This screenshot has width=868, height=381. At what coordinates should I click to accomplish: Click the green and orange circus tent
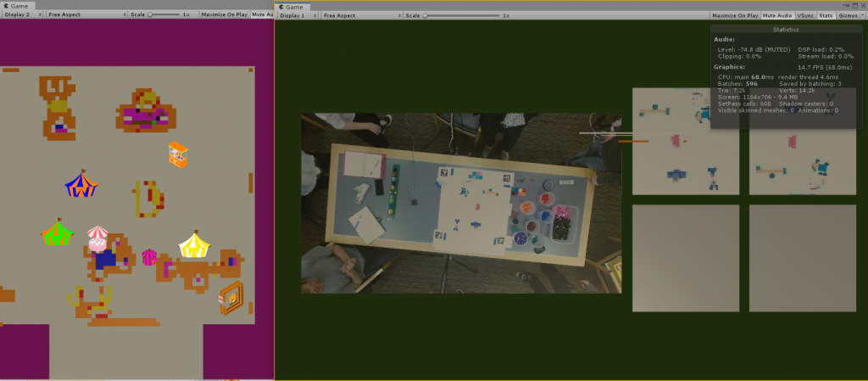point(57,233)
